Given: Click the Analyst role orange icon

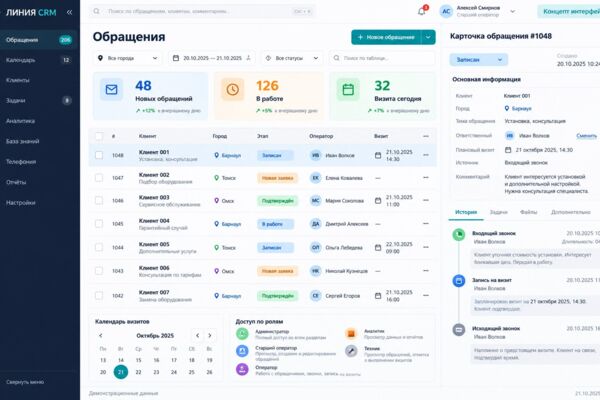Looking at the screenshot, I should (x=351, y=334).
